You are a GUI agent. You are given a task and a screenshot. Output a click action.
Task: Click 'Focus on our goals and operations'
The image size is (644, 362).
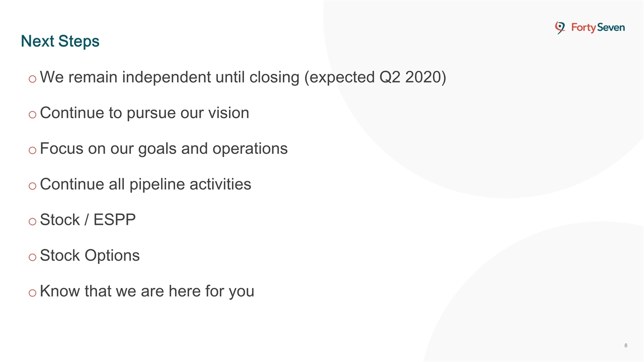[164, 149]
